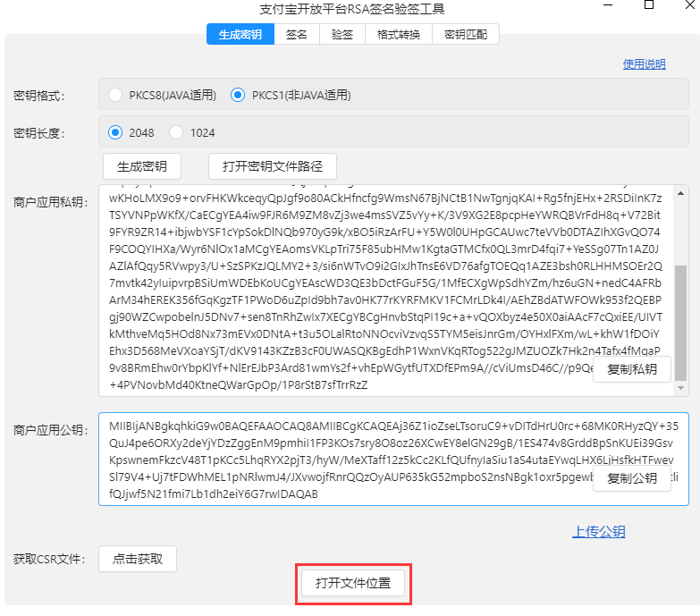This screenshot has width=700, height=616.
Task: Click the 获取CSR文件: label
Action: 49,559
